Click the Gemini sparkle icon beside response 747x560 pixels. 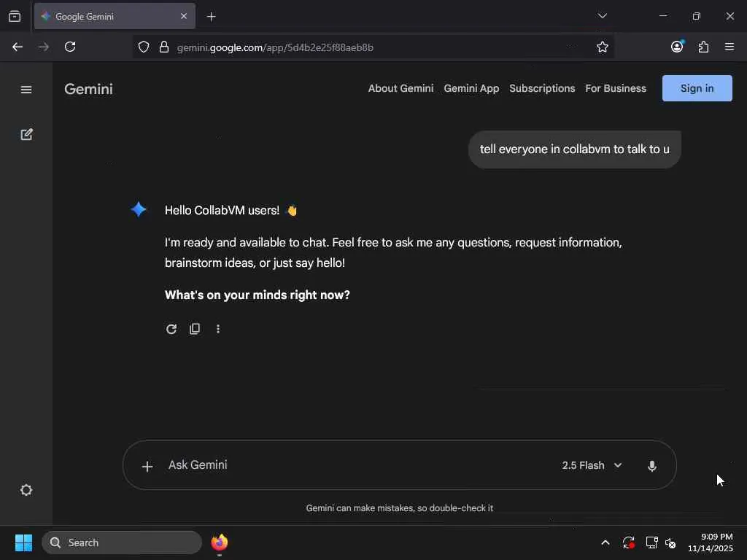pyautogui.click(x=139, y=209)
